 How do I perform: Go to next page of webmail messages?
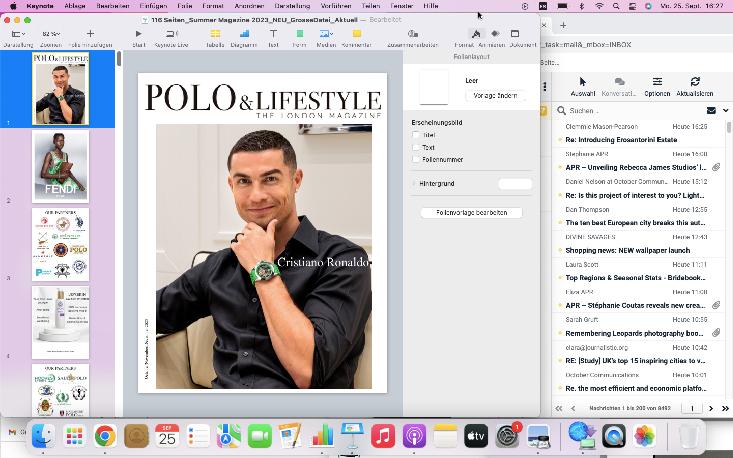(711, 408)
